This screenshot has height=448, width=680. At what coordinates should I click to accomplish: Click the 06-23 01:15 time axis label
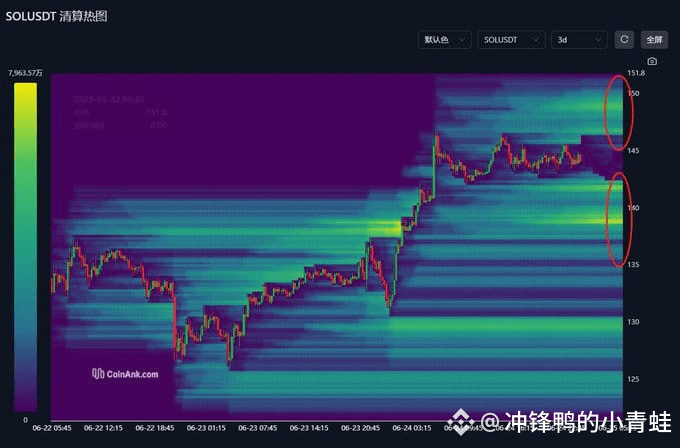[x=206, y=428]
